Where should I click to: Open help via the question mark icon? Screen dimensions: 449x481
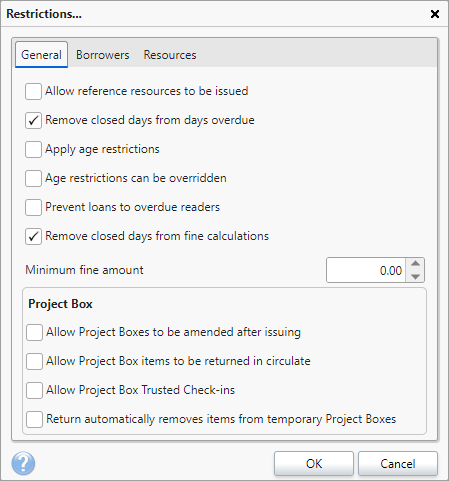point(23,463)
